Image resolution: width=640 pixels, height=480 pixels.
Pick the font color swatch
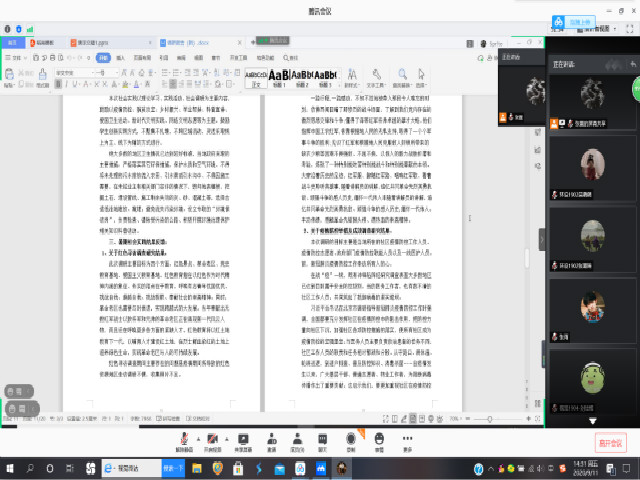coord(136,84)
